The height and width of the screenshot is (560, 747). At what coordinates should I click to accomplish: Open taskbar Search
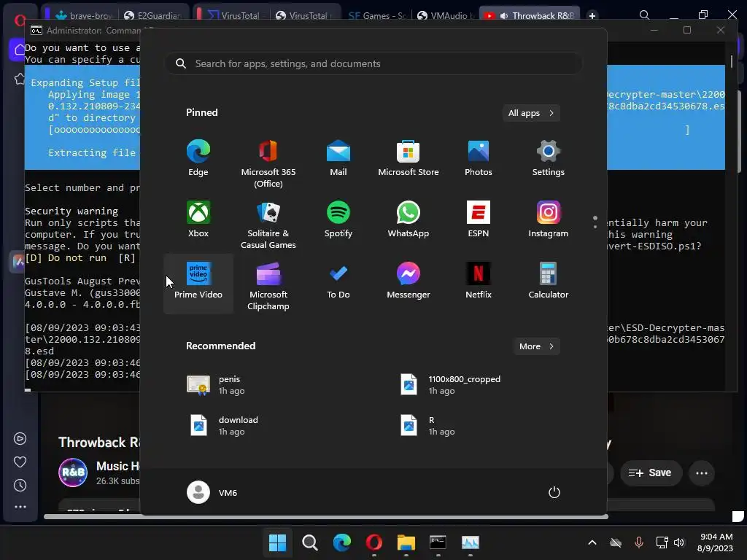tap(309, 542)
